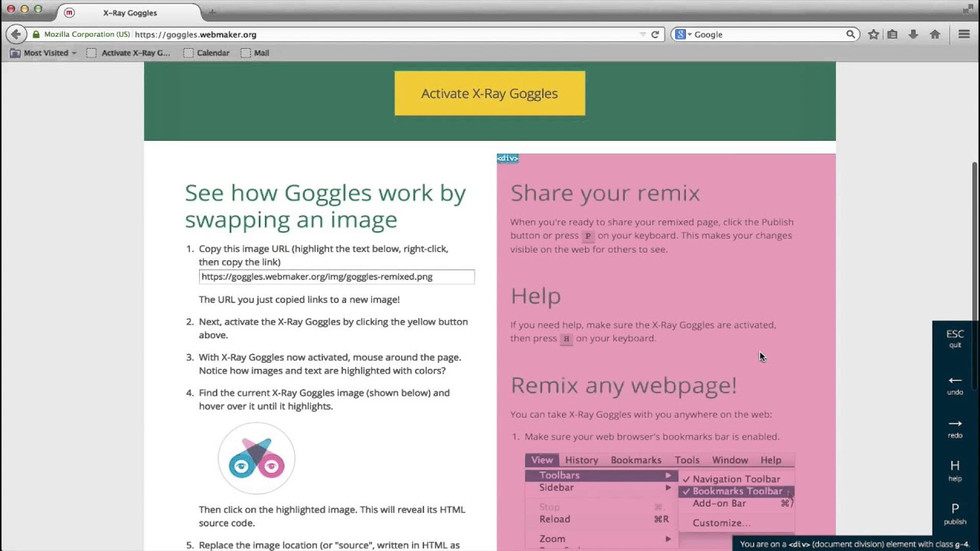The height and width of the screenshot is (551, 980).
Task: Expand the Most Visited bookmarks folder
Action: 43,53
